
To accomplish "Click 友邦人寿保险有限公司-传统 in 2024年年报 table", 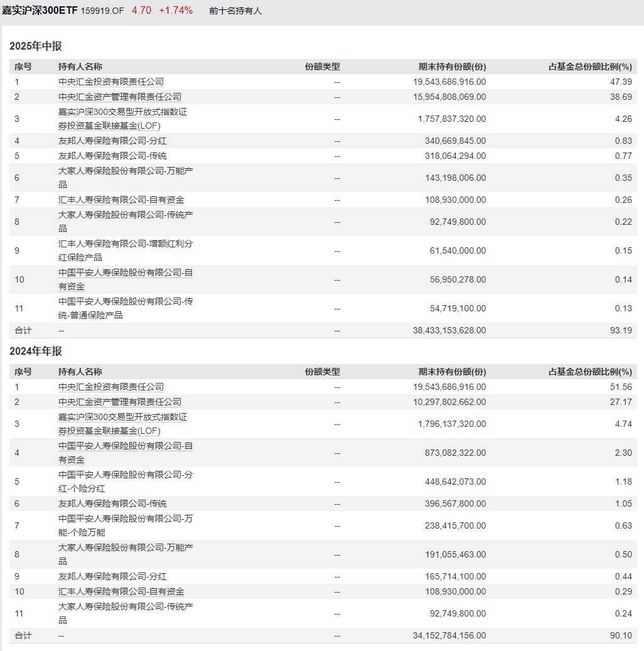I will [x=112, y=503].
